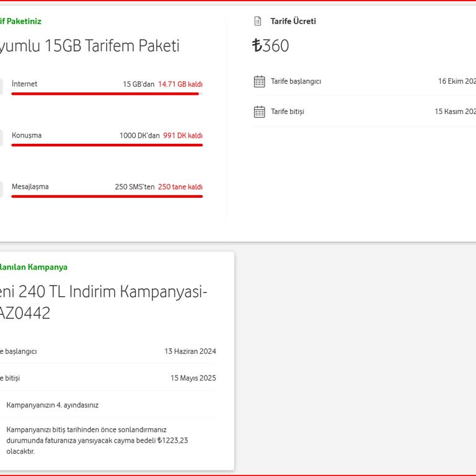Click the 'Tarife başlangıcı' label
The image size is (476, 476).
[296, 81]
